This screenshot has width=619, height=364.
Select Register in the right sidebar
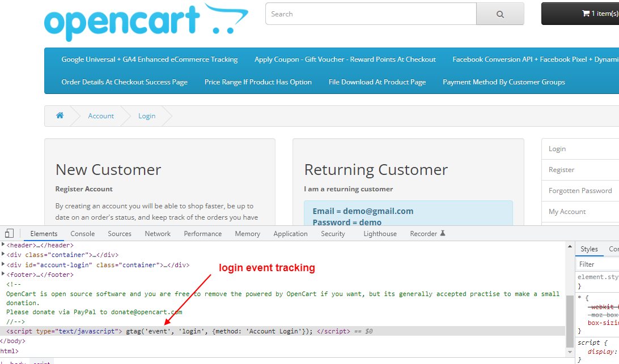(580, 170)
